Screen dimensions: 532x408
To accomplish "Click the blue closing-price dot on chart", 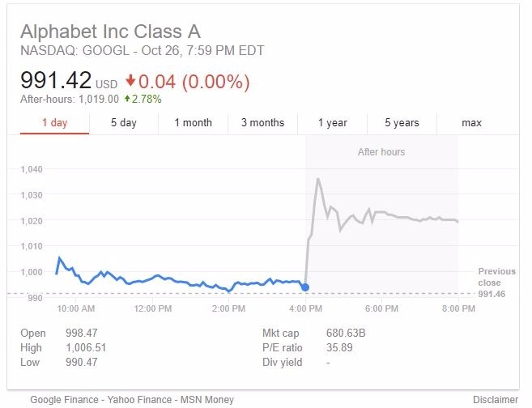I will (x=304, y=287).
